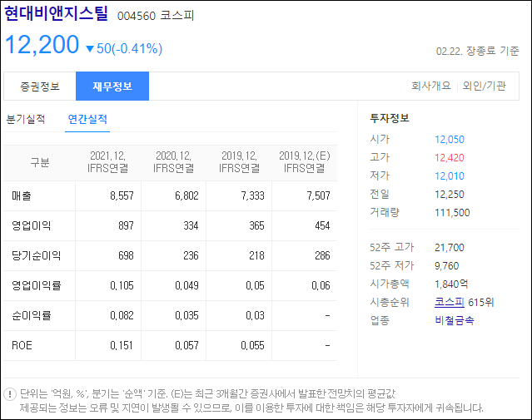
Task: Click the ROE value 0.151
Action: pyautogui.click(x=122, y=345)
